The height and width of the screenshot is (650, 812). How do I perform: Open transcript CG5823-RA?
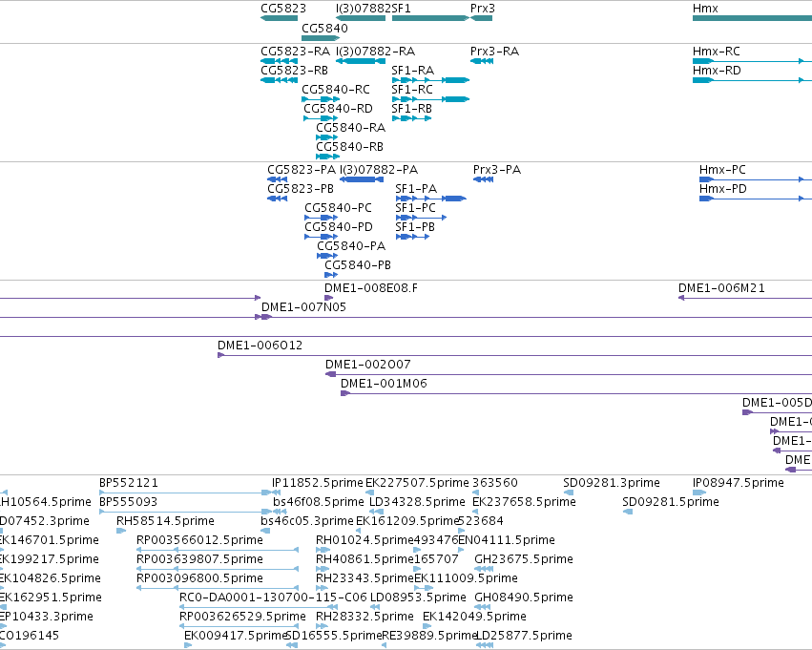coord(295,52)
